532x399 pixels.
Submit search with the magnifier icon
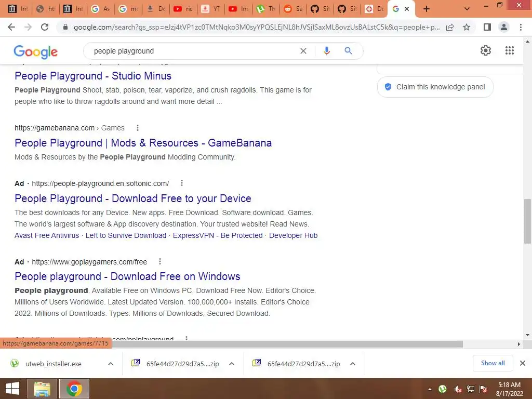tap(348, 51)
